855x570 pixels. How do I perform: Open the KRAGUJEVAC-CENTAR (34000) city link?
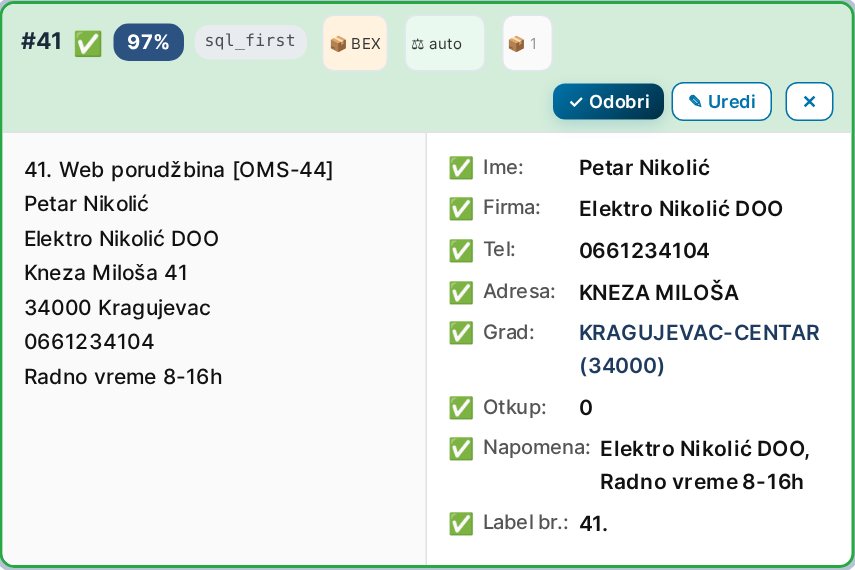(x=699, y=349)
